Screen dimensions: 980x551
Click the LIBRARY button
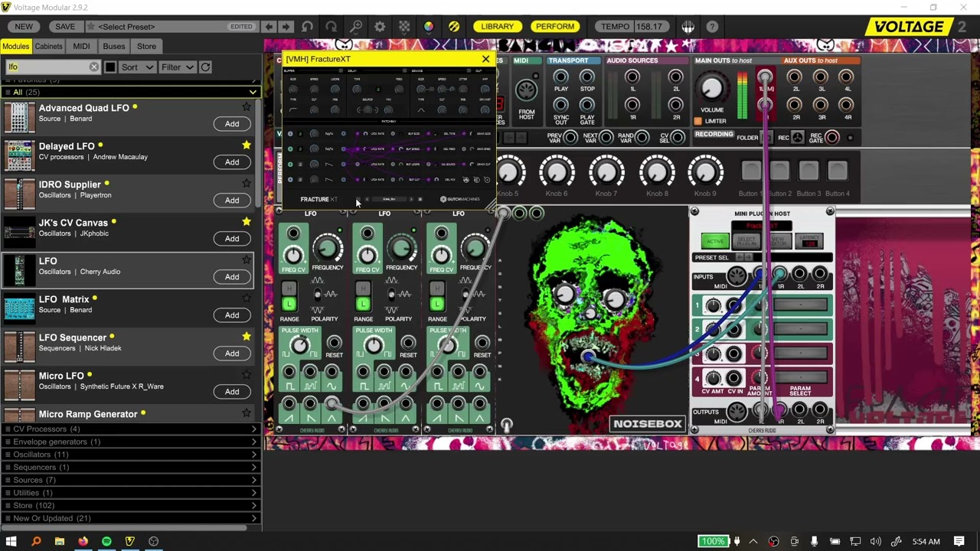pyautogui.click(x=497, y=27)
